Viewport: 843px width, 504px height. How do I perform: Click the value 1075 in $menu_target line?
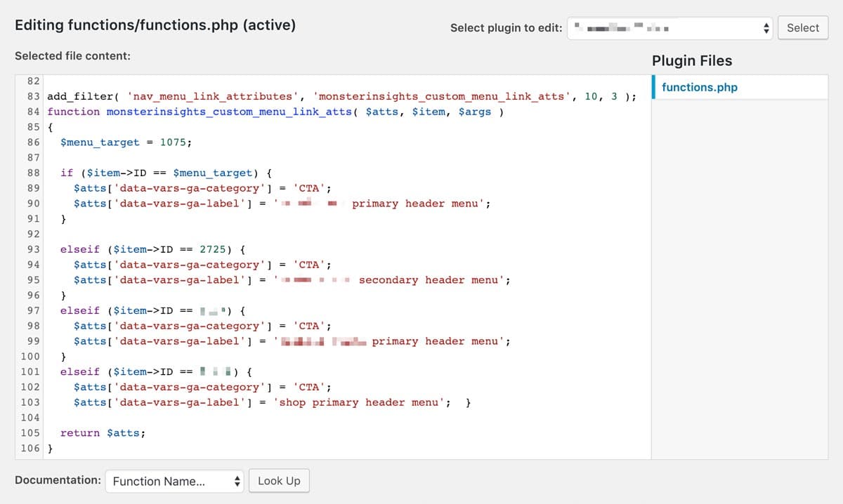point(173,142)
